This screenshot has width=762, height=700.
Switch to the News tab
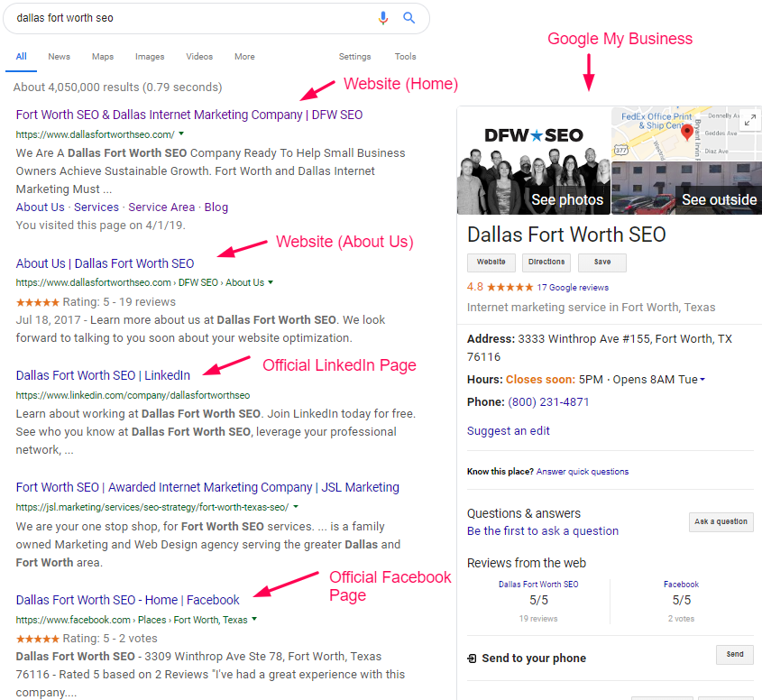coord(59,57)
